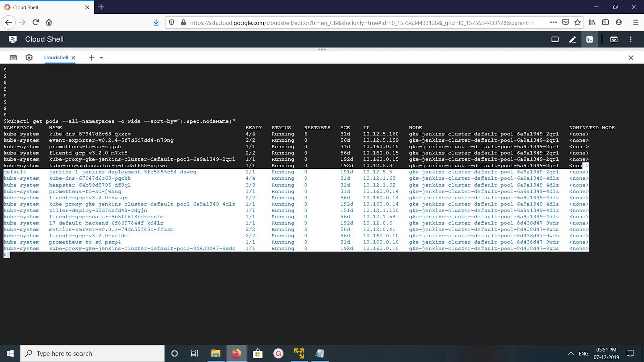The width and height of the screenshot is (644, 362).
Task: Type in Windows taskbar search box
Action: pos(93,353)
